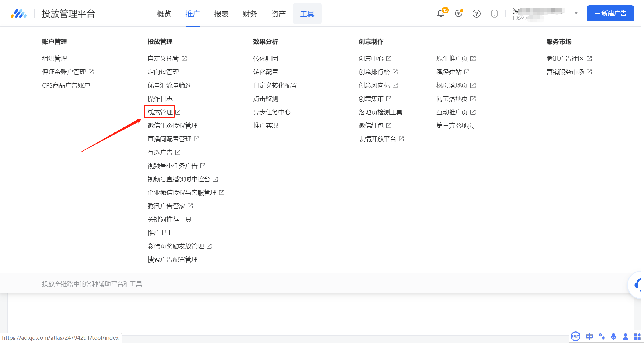
Task: Click external-link icon beside 创意风向标
Action: tap(395, 85)
